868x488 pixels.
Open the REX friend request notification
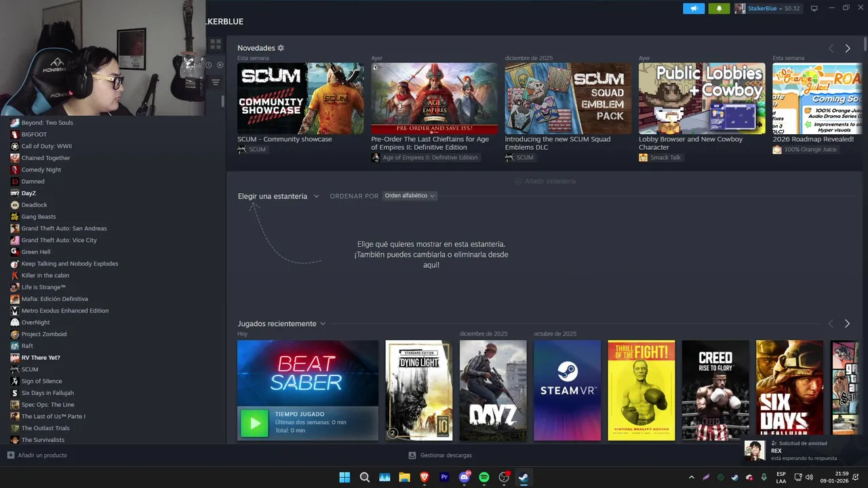[x=804, y=451]
